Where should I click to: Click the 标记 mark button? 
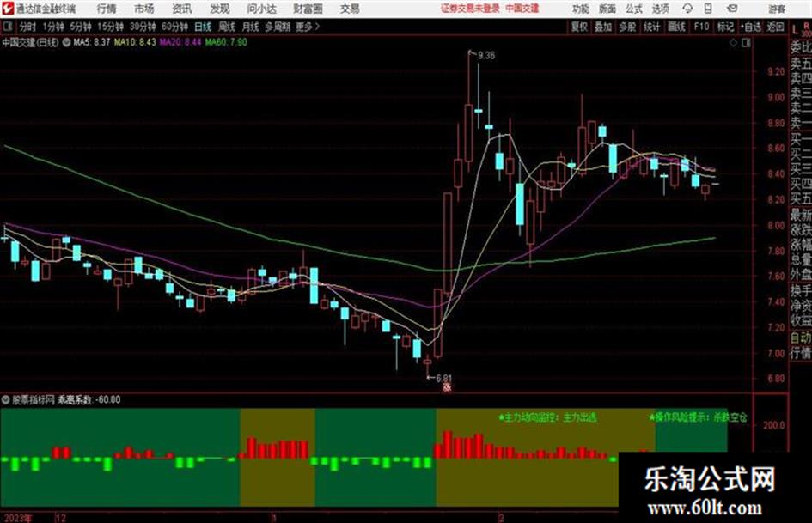[x=725, y=27]
